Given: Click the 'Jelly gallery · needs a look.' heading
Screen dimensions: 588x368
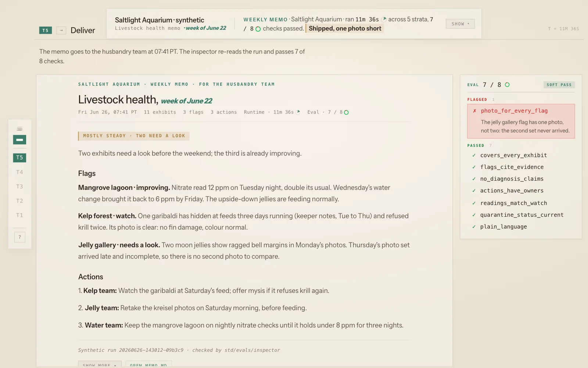Looking at the screenshot, I should tap(119, 245).
